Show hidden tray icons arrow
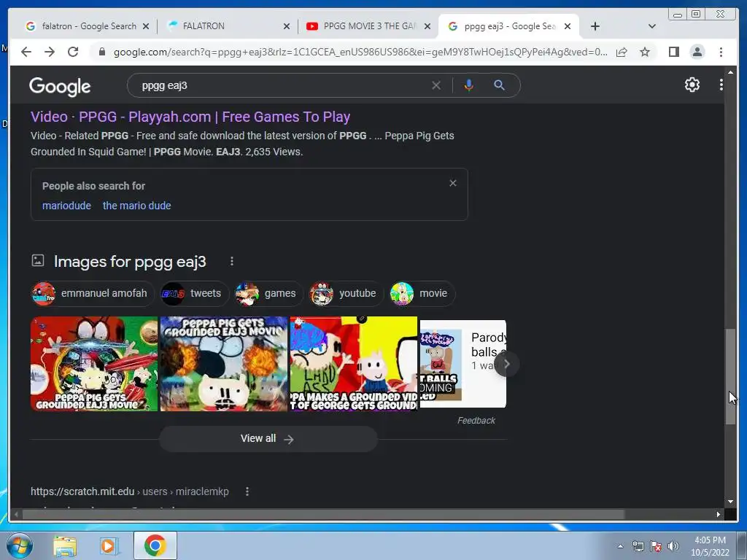 click(x=620, y=546)
